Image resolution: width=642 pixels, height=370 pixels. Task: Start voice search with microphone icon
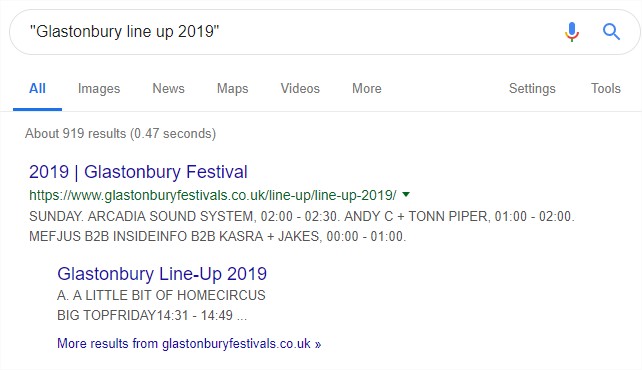pyautogui.click(x=572, y=32)
